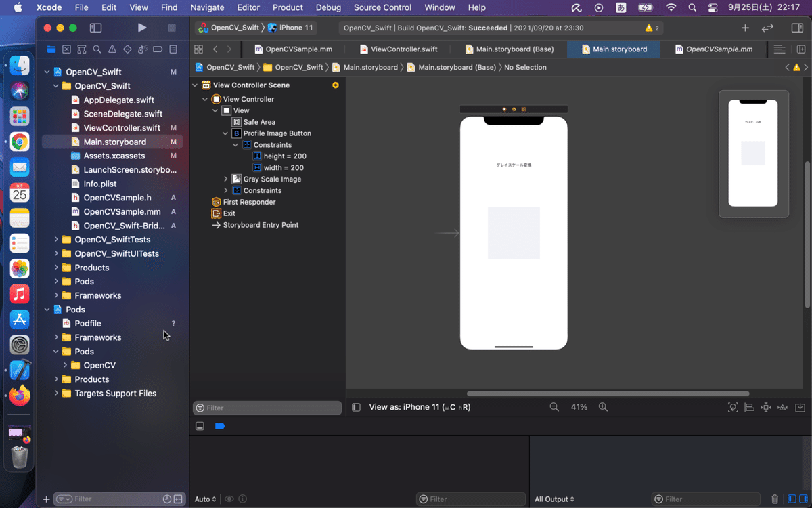The height and width of the screenshot is (508, 812).
Task: Open the Symbol navigator
Action: tap(82, 49)
